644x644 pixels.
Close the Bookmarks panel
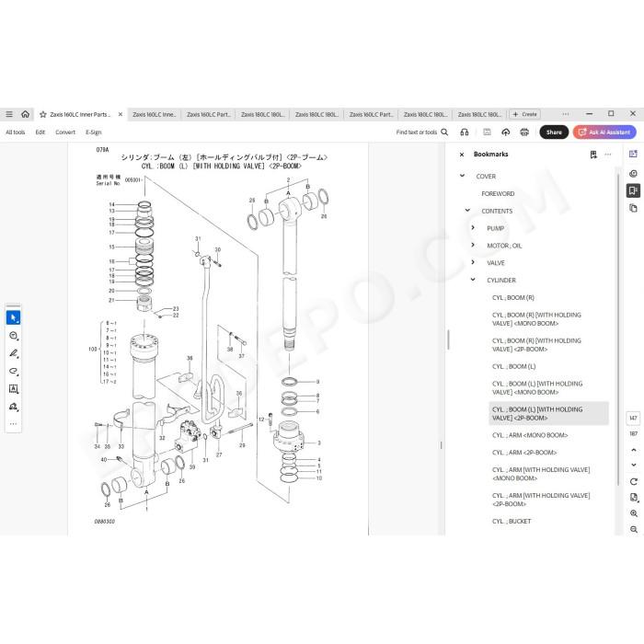(x=462, y=155)
